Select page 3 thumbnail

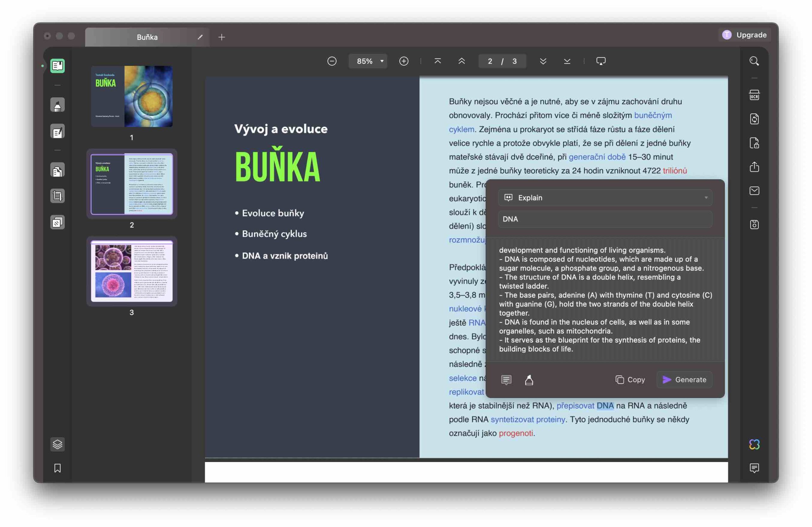(132, 271)
